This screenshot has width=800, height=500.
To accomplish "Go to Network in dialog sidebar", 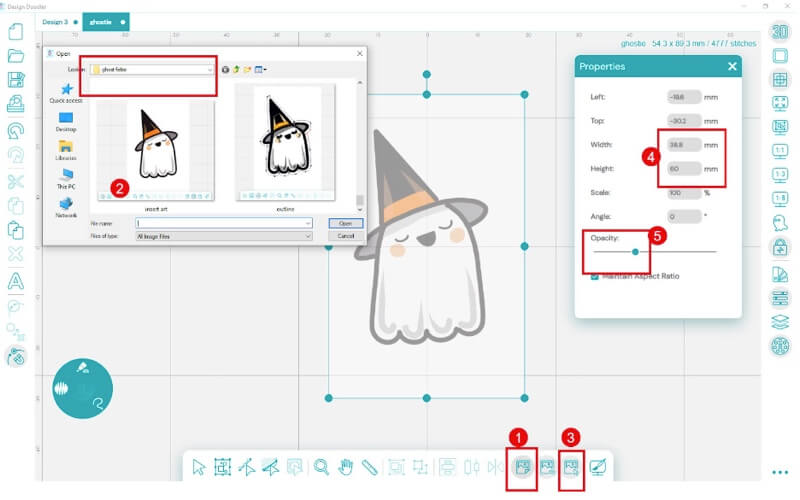I will coord(66,208).
